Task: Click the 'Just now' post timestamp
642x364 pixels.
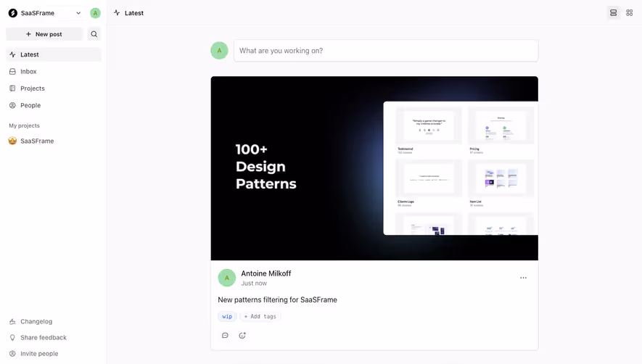Action: [254, 284]
